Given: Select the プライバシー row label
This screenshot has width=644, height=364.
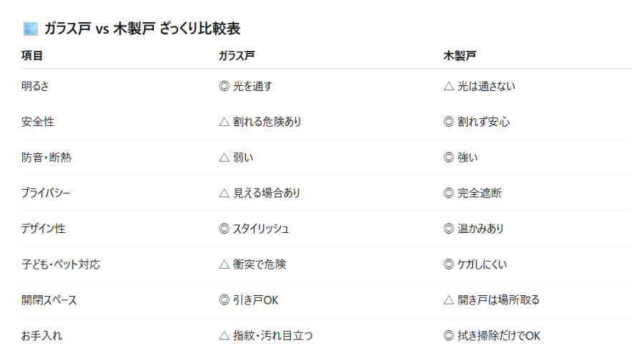Looking at the screenshot, I should (x=46, y=193).
